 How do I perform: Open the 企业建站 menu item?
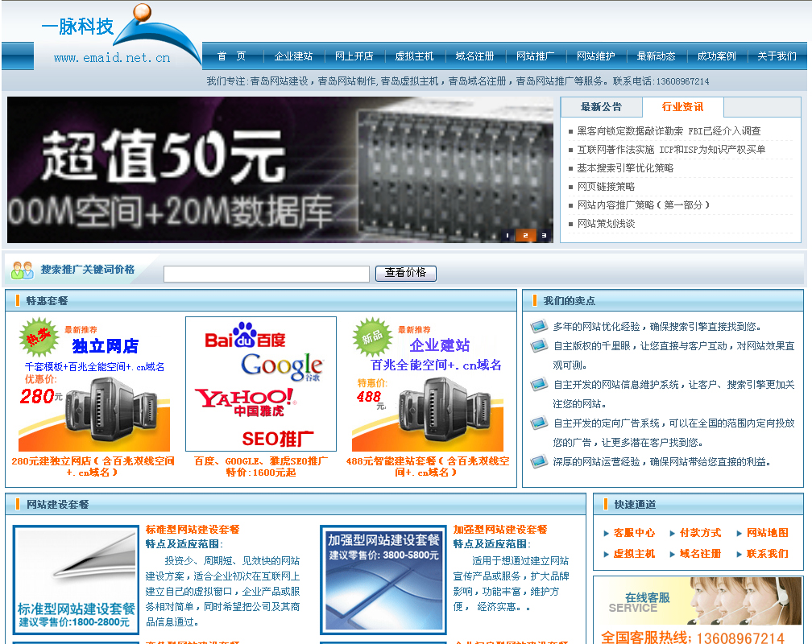pos(293,56)
